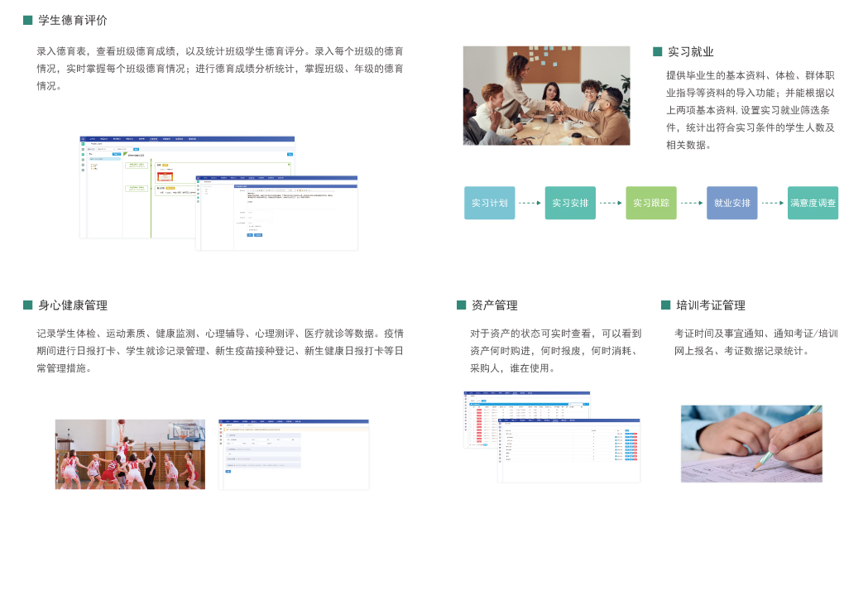Screen dimensions: 868x610
Task: Choose the blue 就业安排 step box
Action: 731,203
